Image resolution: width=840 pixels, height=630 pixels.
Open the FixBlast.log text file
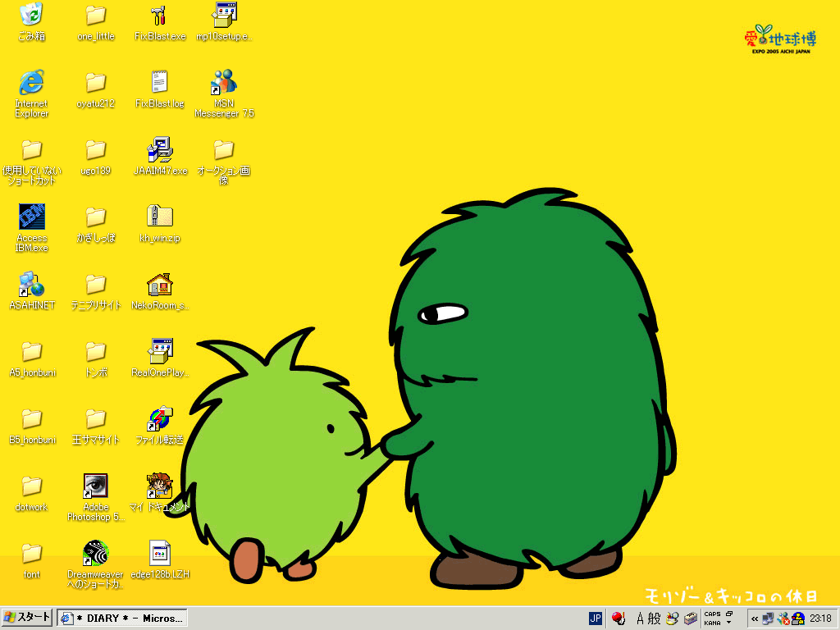[x=160, y=89]
